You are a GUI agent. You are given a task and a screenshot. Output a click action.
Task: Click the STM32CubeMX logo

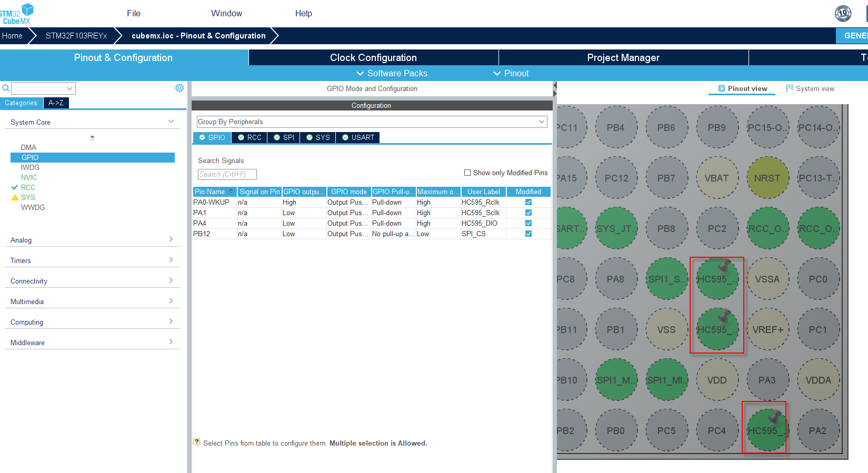pos(17,14)
